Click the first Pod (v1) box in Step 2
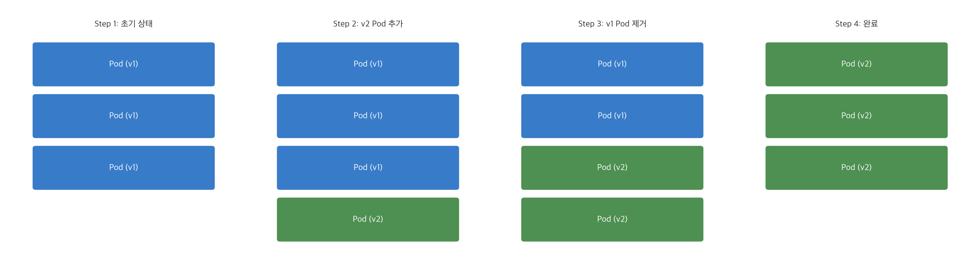980x271 pixels. tap(367, 64)
